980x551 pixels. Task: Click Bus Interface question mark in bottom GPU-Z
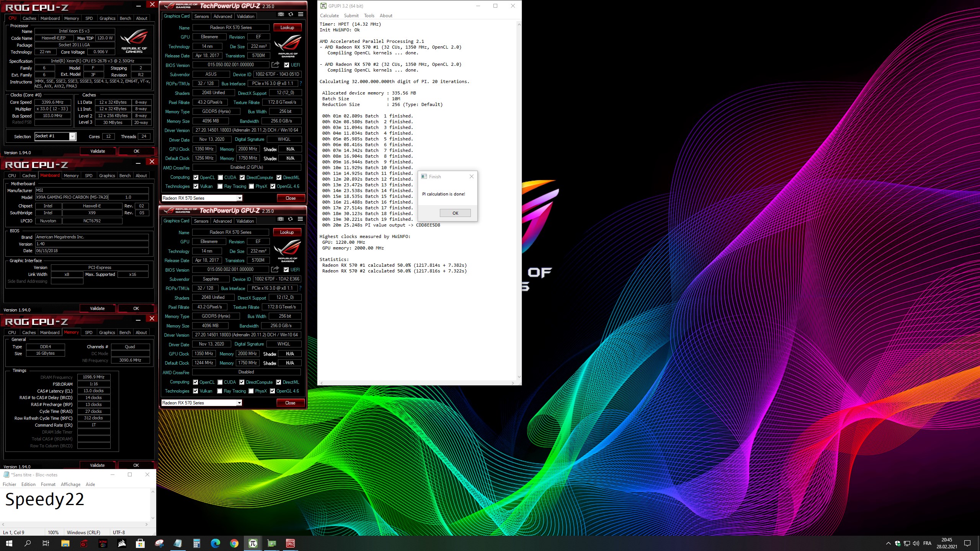pyautogui.click(x=301, y=288)
